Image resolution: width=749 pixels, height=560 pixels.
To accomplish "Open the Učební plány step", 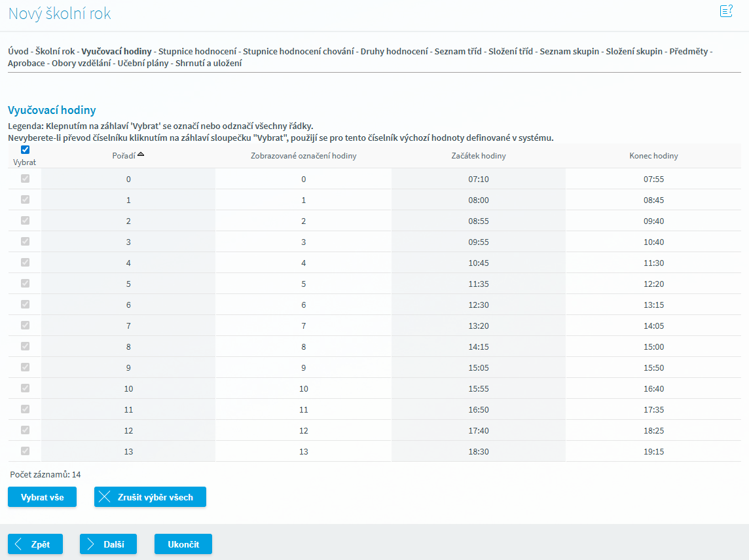I will pyautogui.click(x=143, y=64).
